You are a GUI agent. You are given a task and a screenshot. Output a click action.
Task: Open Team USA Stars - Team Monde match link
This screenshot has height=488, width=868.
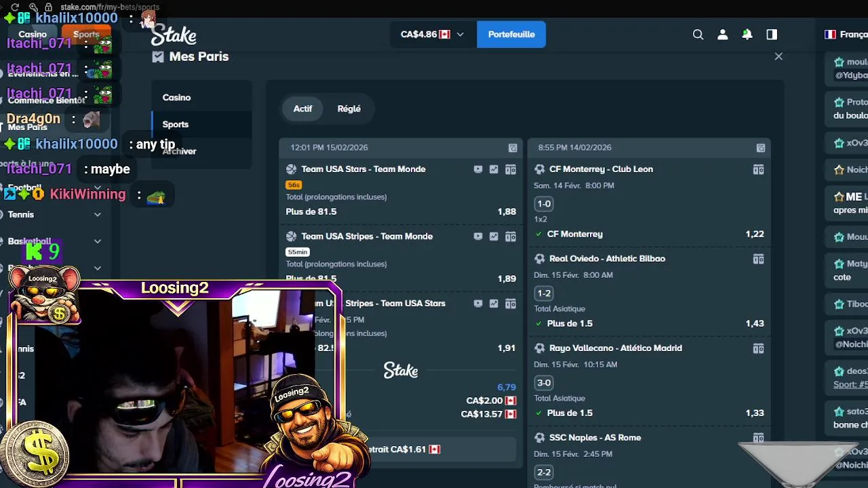point(363,169)
